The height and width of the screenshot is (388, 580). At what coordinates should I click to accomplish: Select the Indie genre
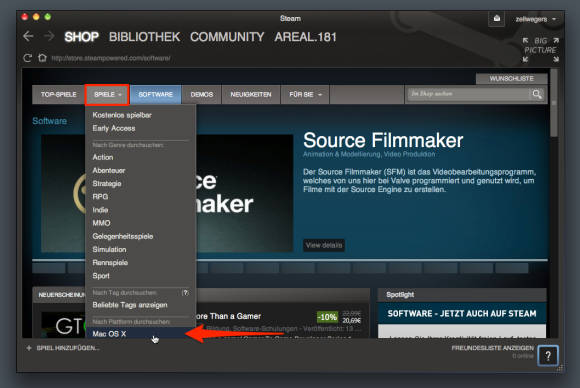click(100, 210)
